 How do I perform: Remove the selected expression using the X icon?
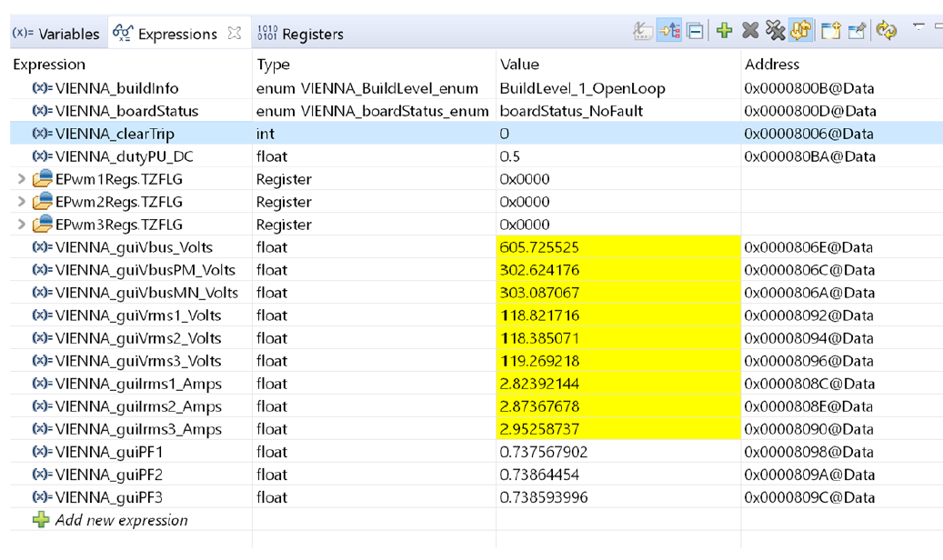click(x=748, y=31)
